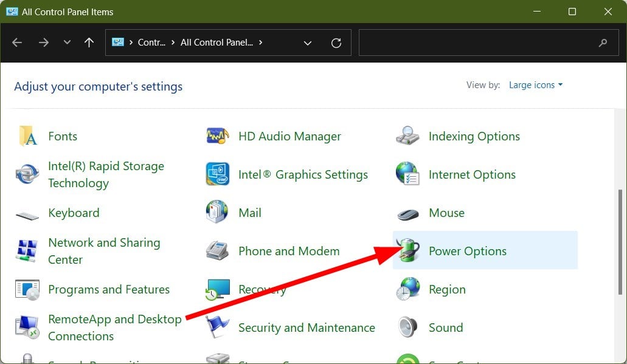Open the Intel Rapid Storage Technology icon
627x364 pixels.
click(x=27, y=174)
